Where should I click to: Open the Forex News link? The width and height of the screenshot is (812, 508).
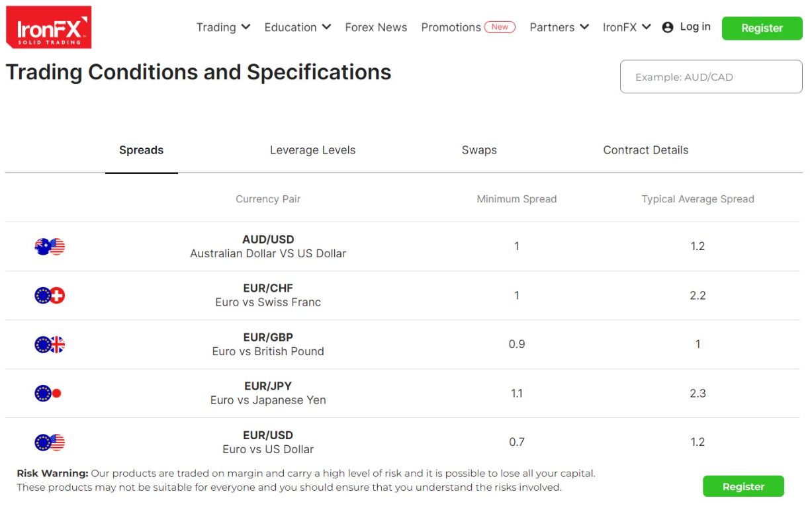pos(376,27)
